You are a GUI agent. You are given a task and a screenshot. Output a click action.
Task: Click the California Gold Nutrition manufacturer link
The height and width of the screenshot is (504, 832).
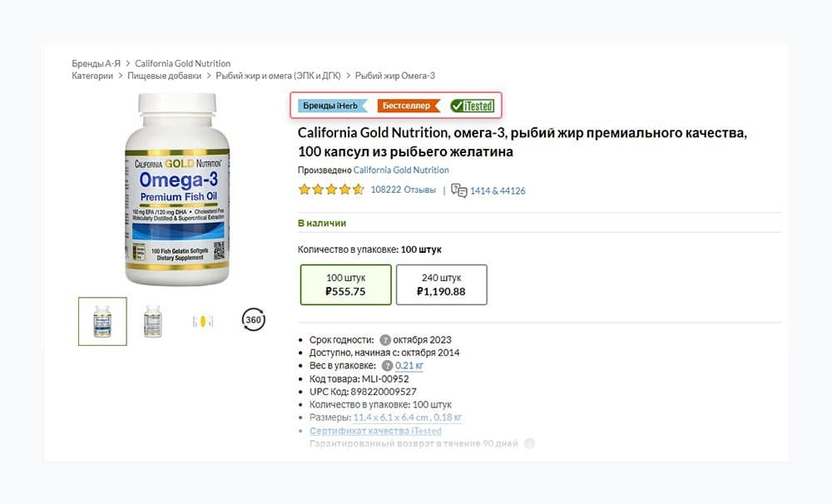401,170
